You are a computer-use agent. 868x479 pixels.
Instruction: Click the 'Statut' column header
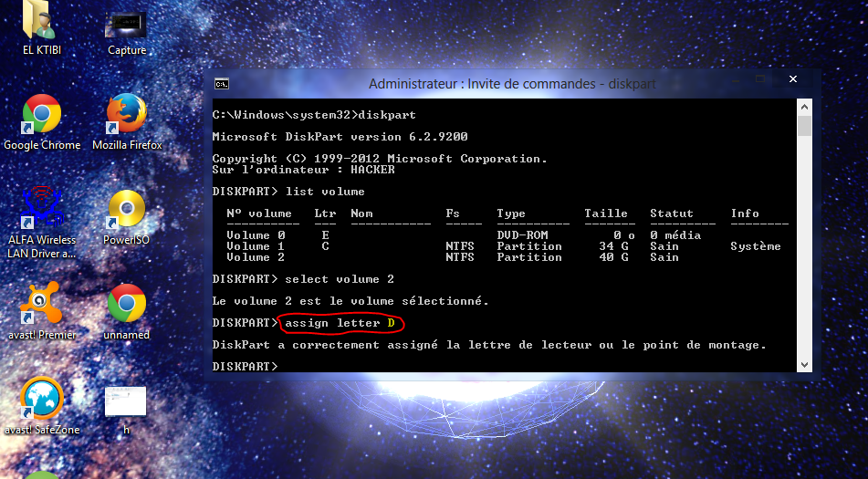672,213
